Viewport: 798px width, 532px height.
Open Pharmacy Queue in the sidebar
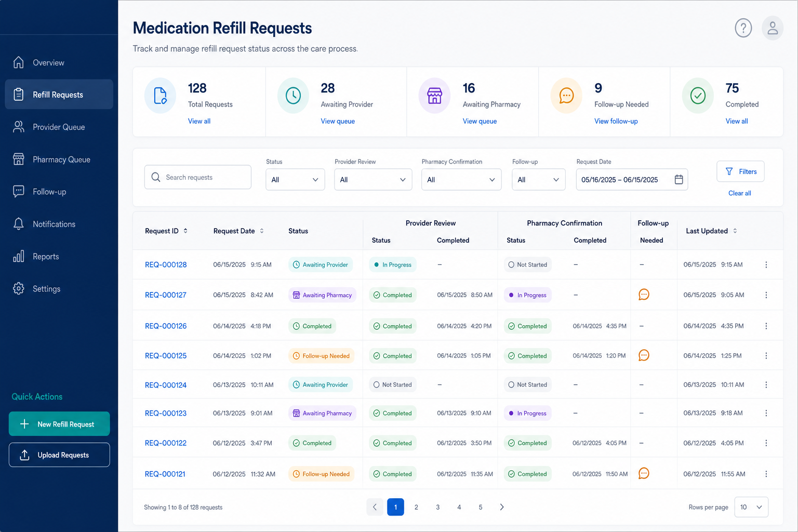(x=59, y=159)
